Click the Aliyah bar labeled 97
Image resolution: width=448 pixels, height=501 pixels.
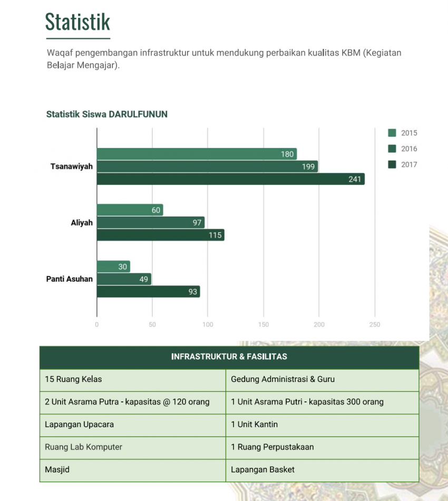click(151, 222)
